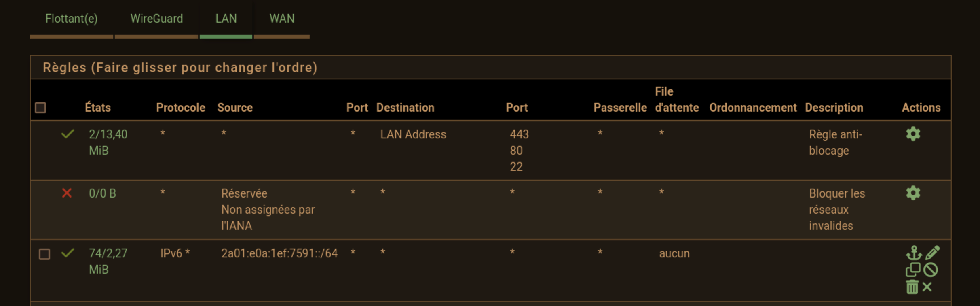Click anchor icon on IPv6 rule
Image resolution: width=980 pixels, height=306 pixels.
tap(914, 253)
